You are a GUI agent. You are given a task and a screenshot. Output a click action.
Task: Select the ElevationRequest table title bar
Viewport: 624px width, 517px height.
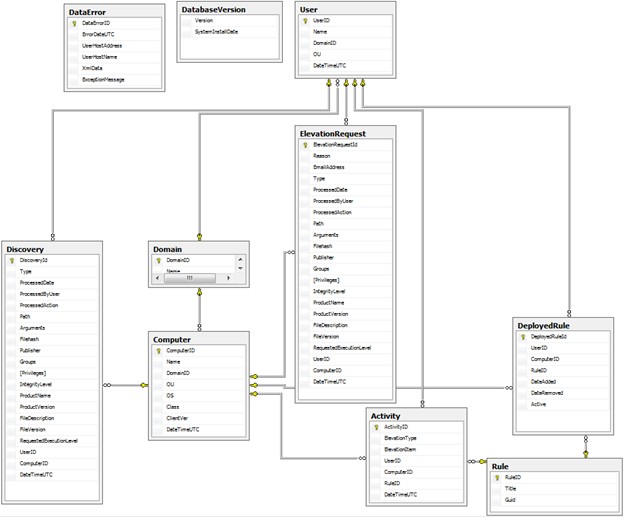(345, 133)
